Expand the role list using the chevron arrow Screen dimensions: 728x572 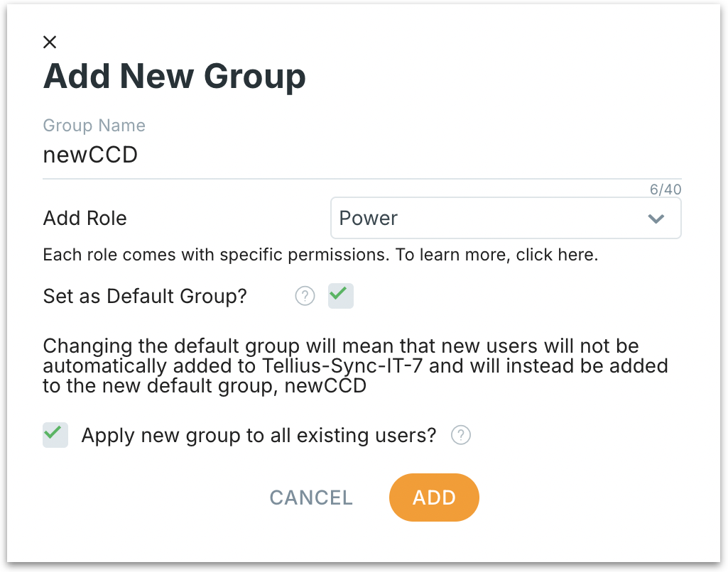pyautogui.click(x=656, y=218)
